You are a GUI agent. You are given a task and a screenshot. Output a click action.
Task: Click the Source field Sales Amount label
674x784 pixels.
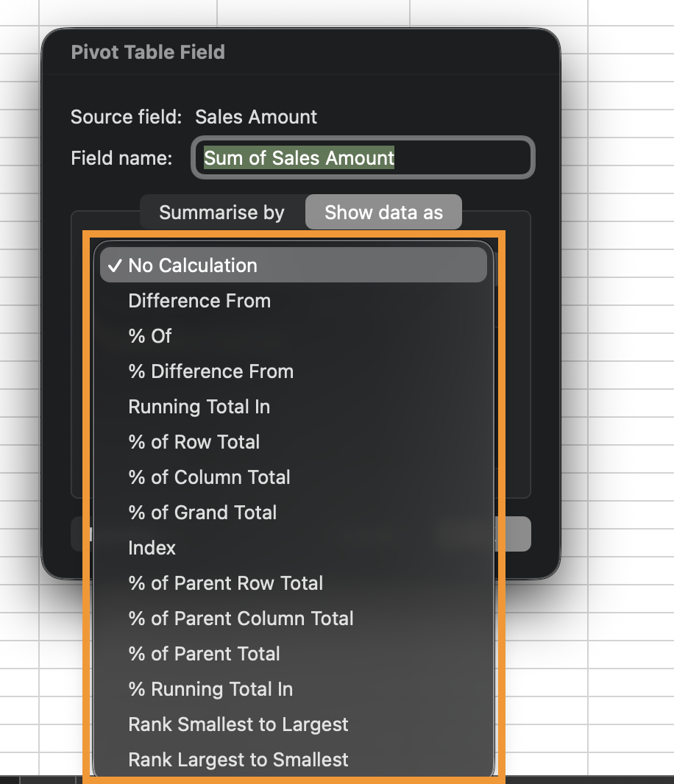(x=256, y=117)
